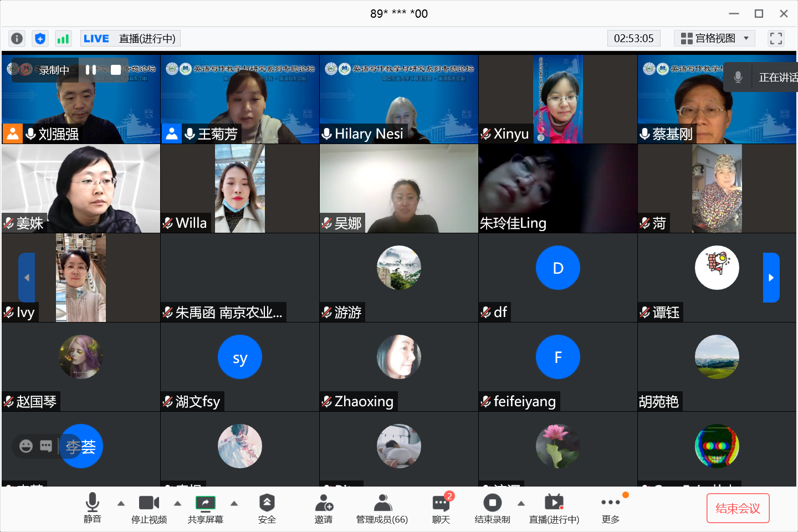Click the end meeting button
Image resolution: width=798 pixels, height=532 pixels.
pos(738,508)
